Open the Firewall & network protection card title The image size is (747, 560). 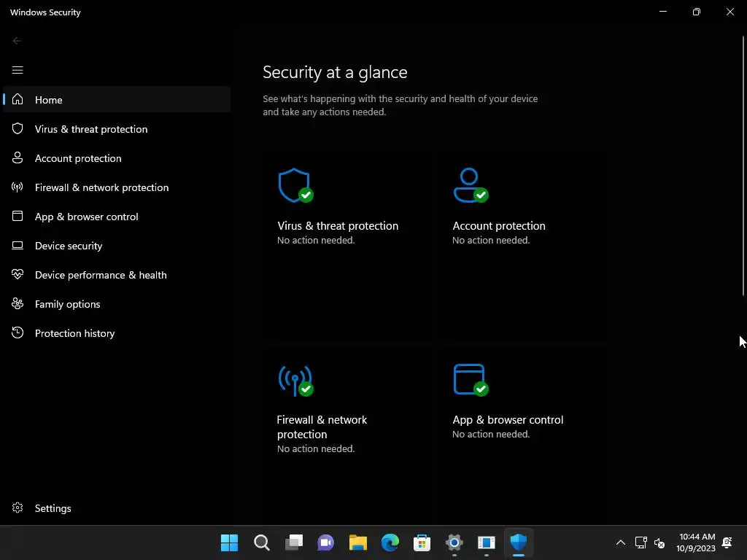pyautogui.click(x=322, y=427)
